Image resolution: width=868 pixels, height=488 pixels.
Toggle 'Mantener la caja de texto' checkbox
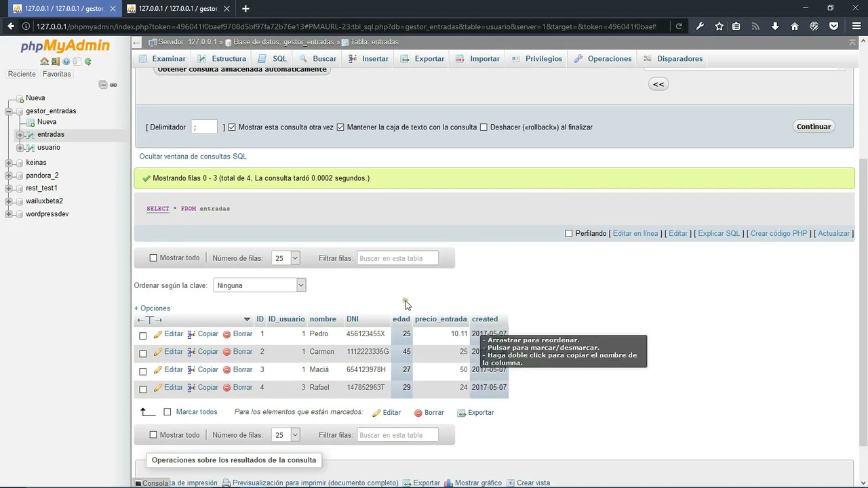click(x=340, y=127)
